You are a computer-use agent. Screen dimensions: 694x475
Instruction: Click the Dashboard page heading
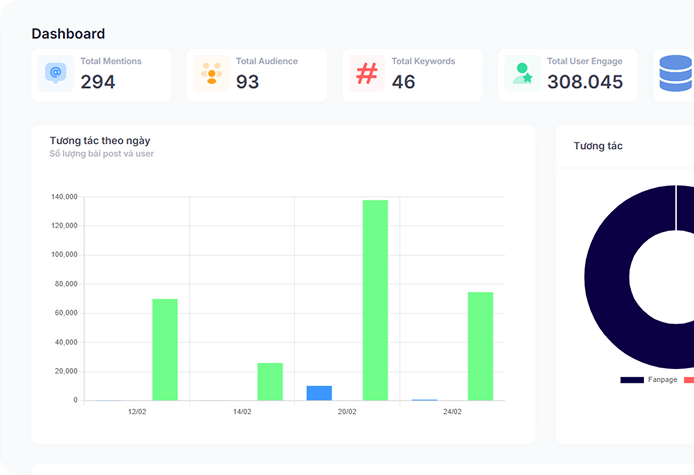point(68,34)
